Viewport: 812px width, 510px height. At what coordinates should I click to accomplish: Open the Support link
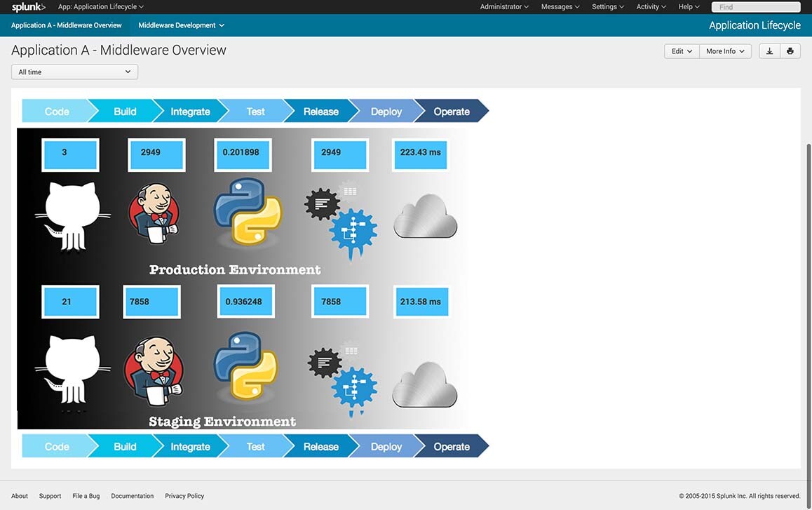tap(50, 496)
